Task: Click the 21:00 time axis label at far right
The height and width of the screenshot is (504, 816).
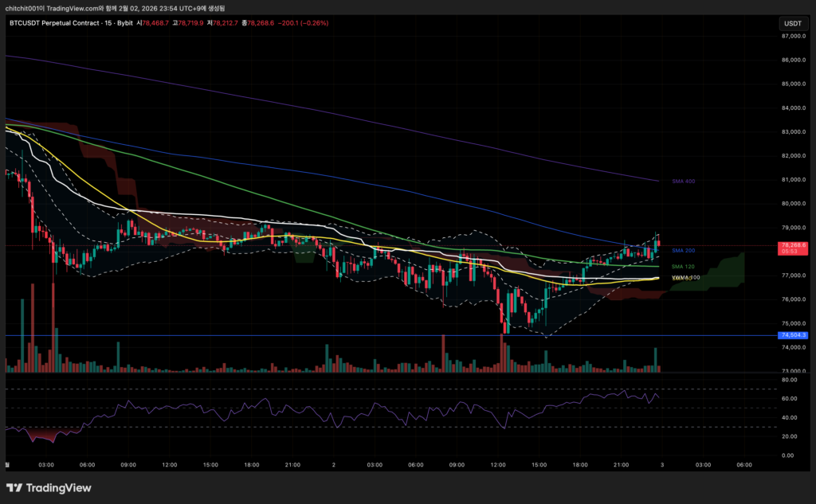Action: pyautogui.click(x=621, y=464)
